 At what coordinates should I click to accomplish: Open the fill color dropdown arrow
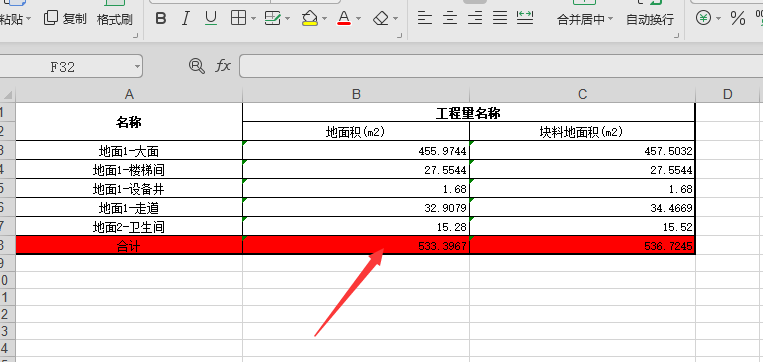(x=324, y=19)
